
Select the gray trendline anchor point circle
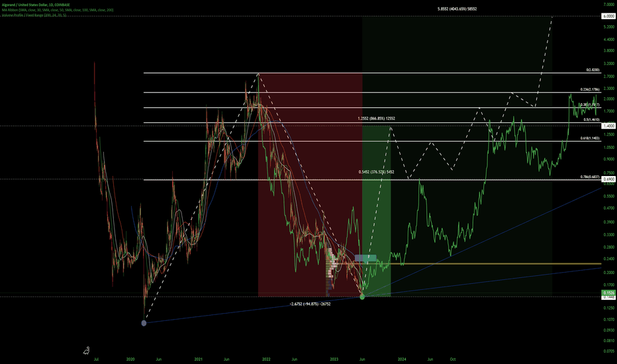click(x=144, y=323)
